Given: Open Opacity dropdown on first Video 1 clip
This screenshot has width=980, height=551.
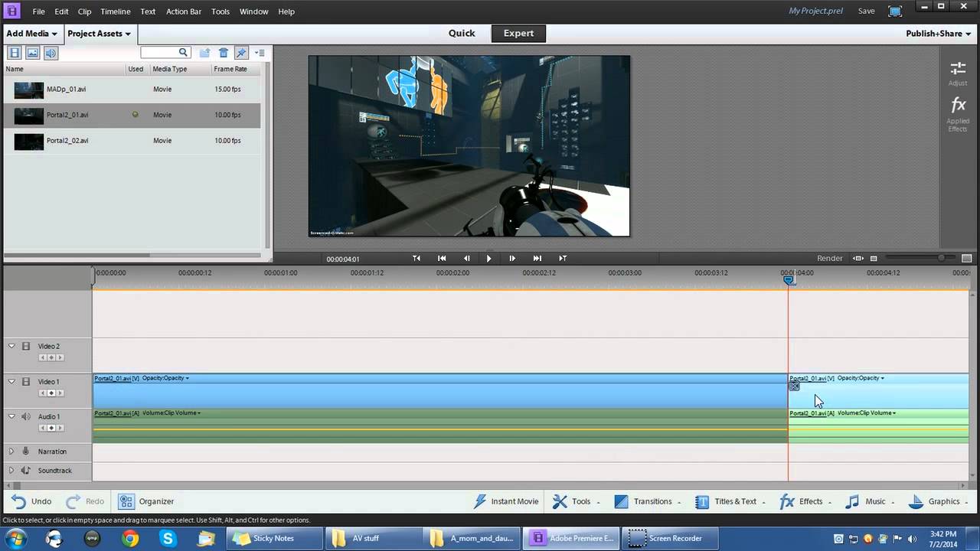Looking at the screenshot, I should click(165, 378).
